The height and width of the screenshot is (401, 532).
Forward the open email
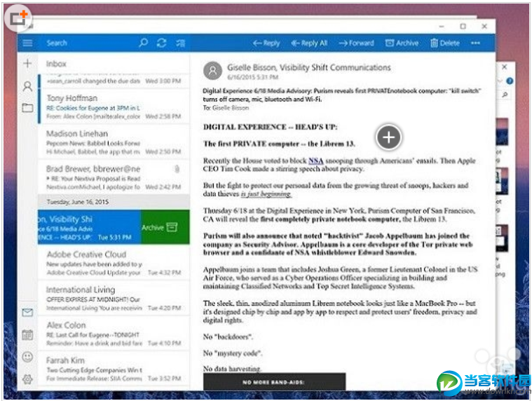pos(356,43)
